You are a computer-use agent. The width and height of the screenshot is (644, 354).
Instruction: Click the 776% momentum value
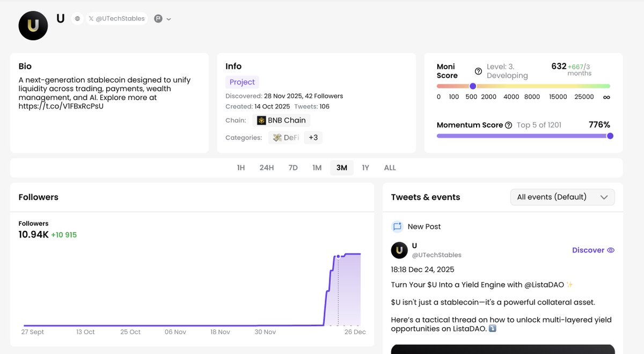pos(599,125)
